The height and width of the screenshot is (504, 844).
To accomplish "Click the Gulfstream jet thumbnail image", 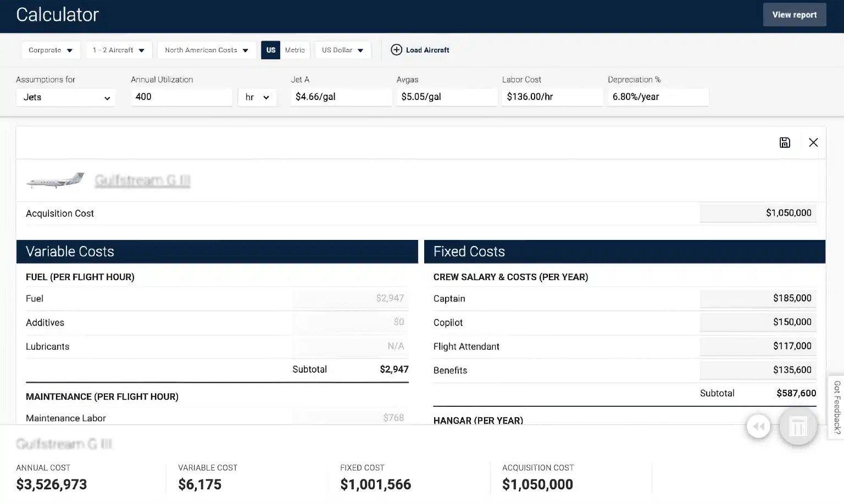I will click(55, 180).
